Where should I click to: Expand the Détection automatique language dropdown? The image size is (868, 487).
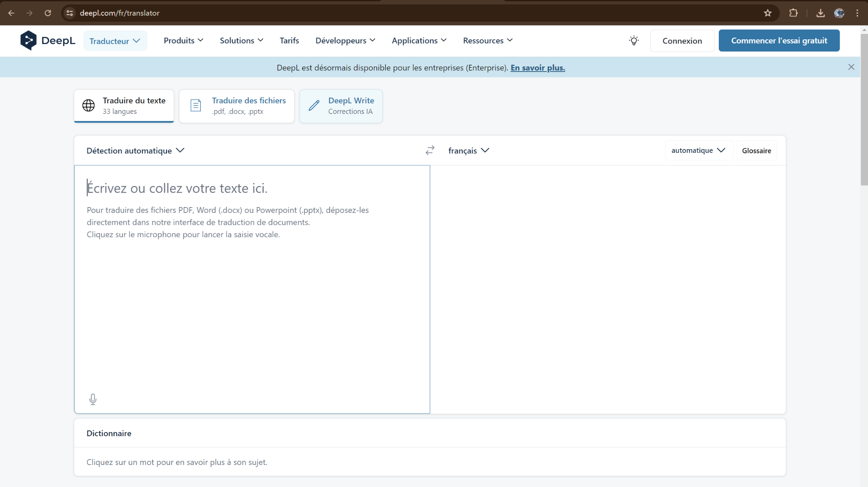point(135,151)
